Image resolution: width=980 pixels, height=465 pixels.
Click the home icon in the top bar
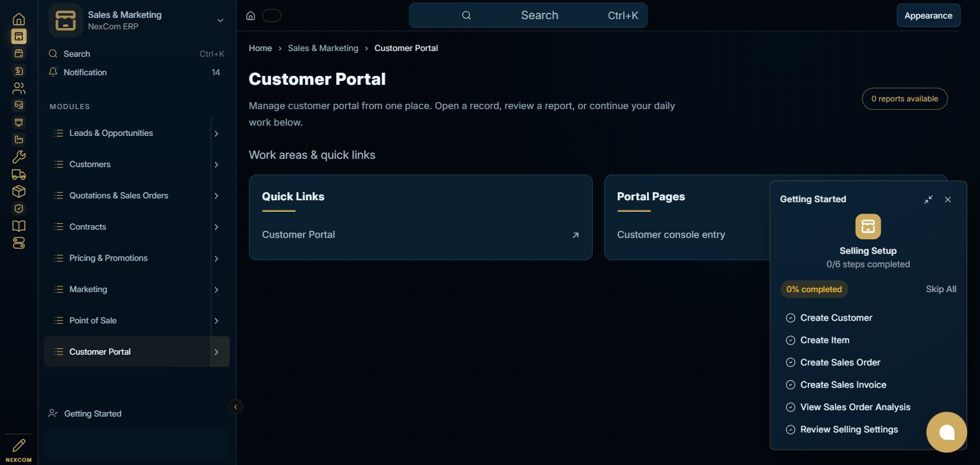[251, 15]
